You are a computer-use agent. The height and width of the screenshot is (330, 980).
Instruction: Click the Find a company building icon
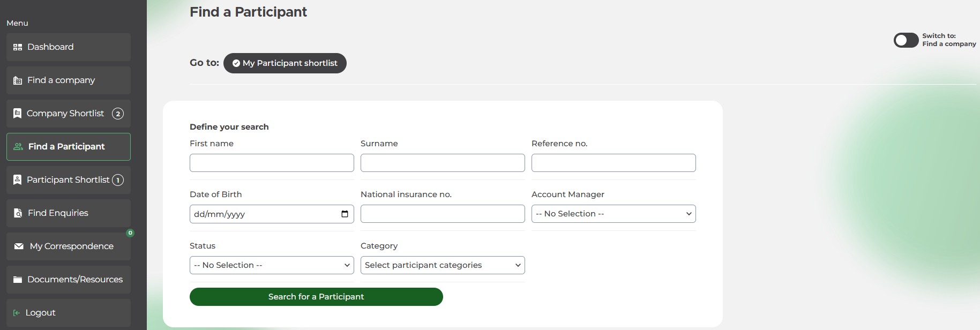pos(18,80)
